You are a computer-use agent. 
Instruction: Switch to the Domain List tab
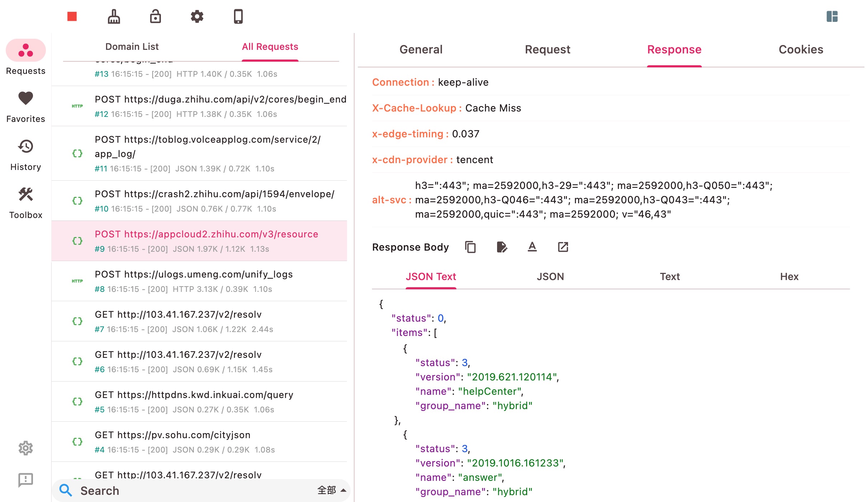(x=132, y=46)
